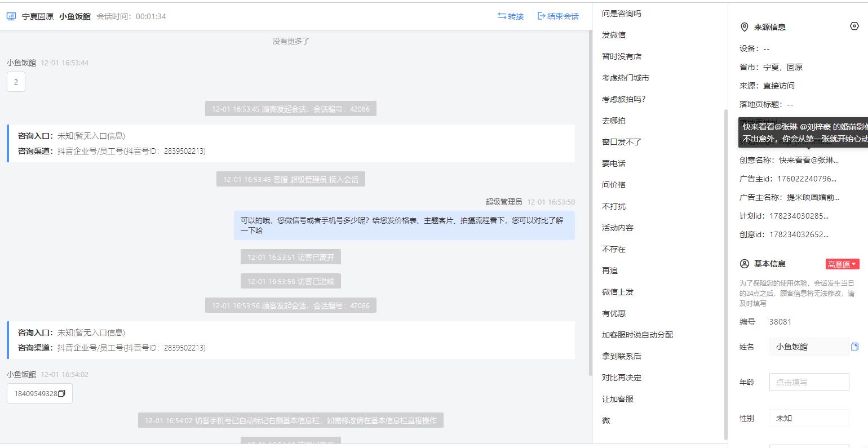Select quick reply 窗口发不了
Image resolution: width=868 pixels, height=448 pixels.
(x=621, y=142)
